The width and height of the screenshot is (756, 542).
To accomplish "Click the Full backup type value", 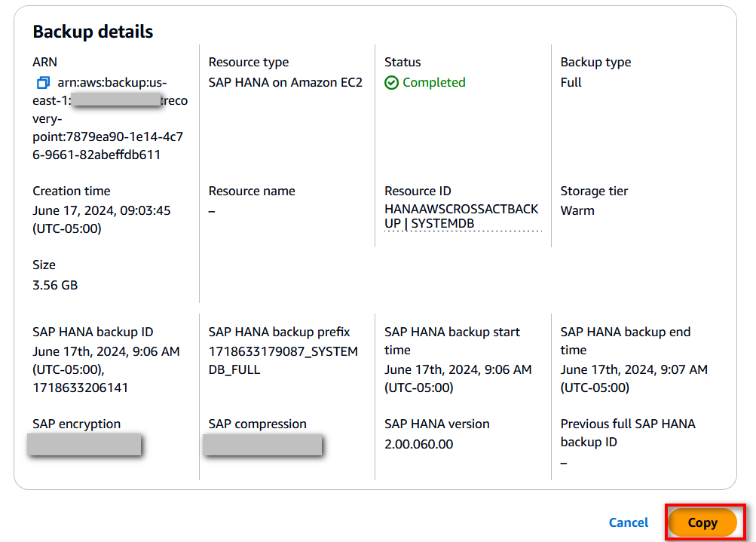I will (571, 82).
